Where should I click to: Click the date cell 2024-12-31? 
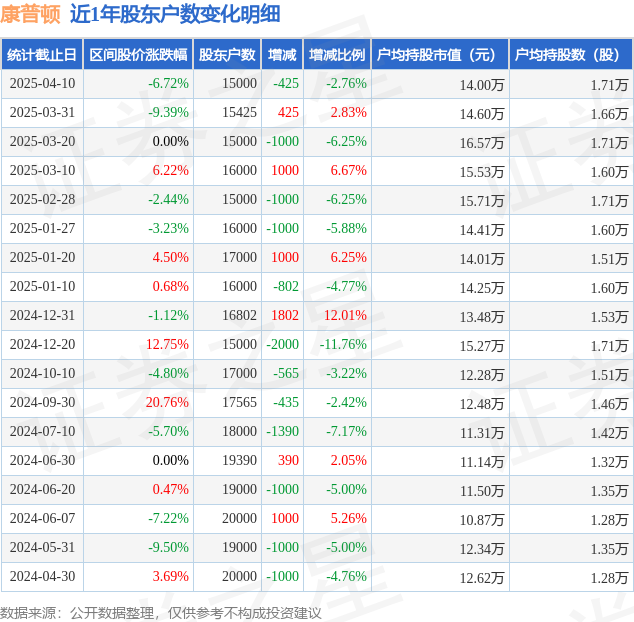tap(42, 315)
